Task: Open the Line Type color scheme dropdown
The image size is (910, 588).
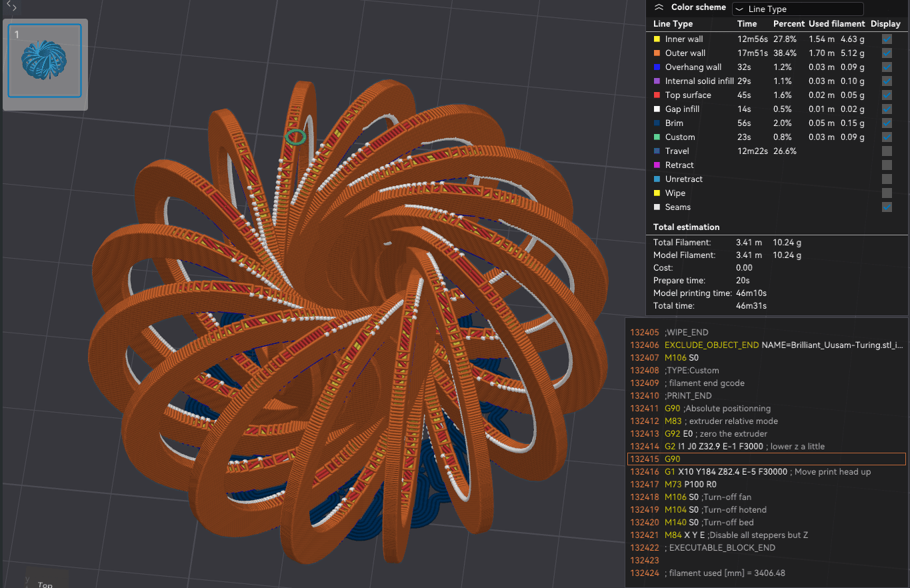Action: (x=797, y=9)
